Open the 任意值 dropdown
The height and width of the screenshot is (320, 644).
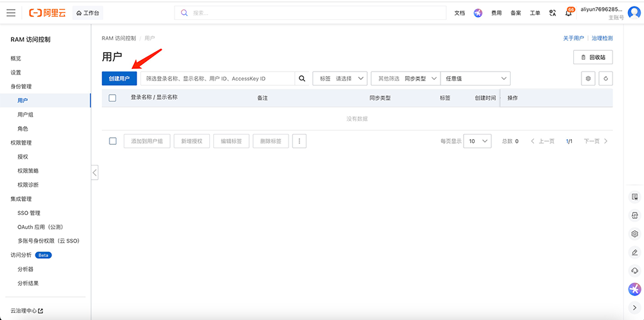pyautogui.click(x=475, y=79)
